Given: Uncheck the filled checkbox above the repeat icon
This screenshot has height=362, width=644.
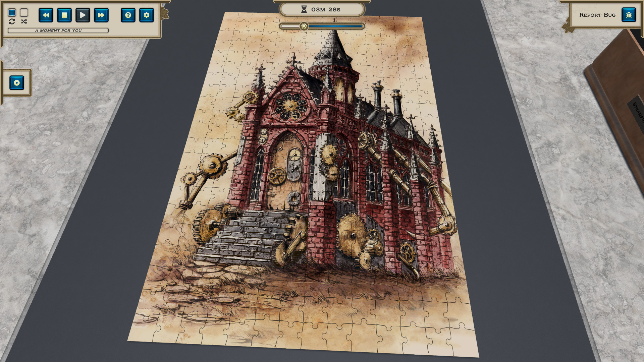Looking at the screenshot, I should (12, 12).
